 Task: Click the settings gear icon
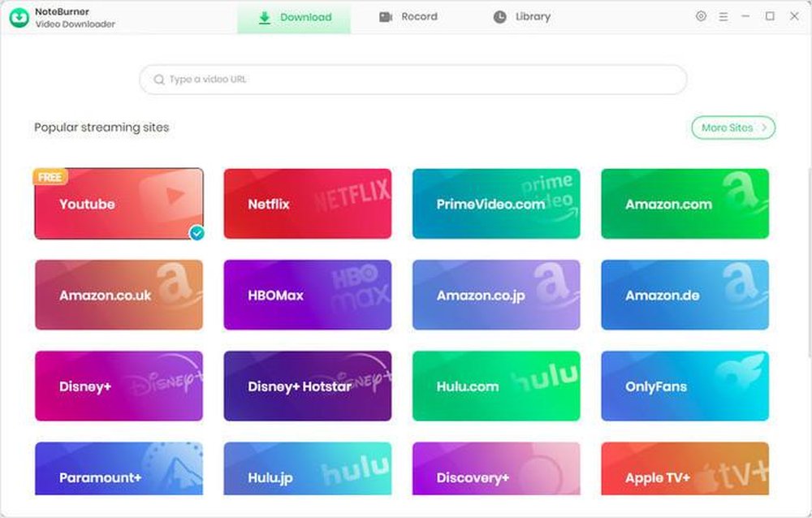[701, 16]
